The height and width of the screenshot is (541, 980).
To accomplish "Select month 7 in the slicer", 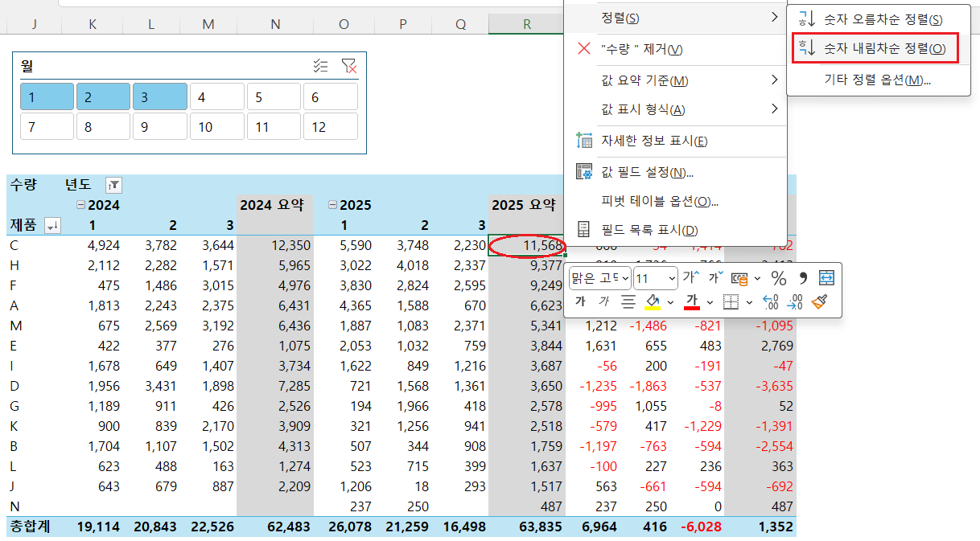I will (47, 126).
